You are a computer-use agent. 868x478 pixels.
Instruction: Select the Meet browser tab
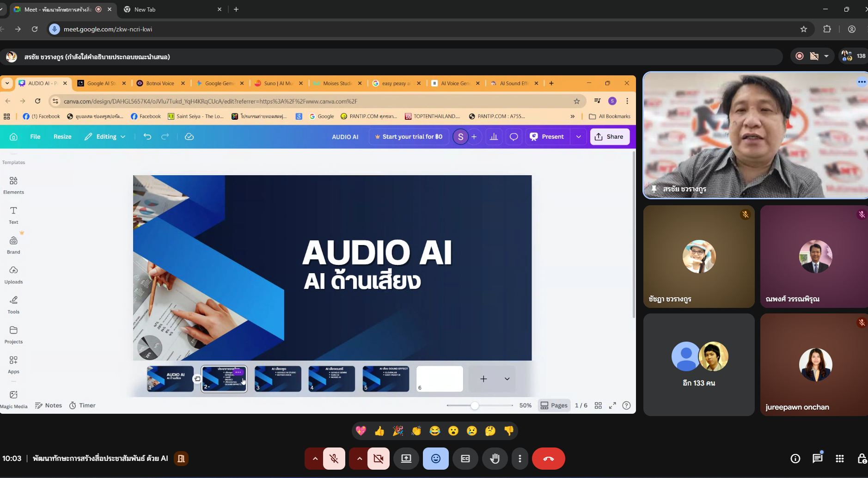(58, 9)
